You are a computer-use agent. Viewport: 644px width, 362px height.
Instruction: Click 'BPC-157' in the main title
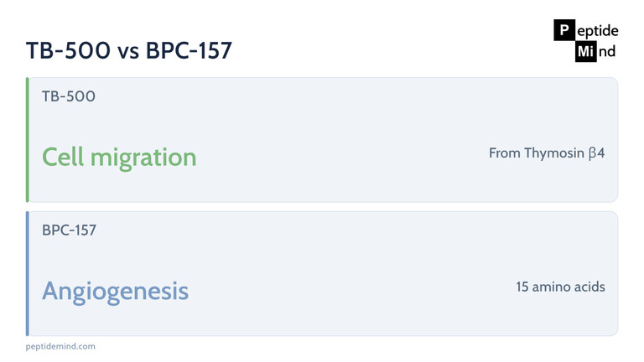189,50
